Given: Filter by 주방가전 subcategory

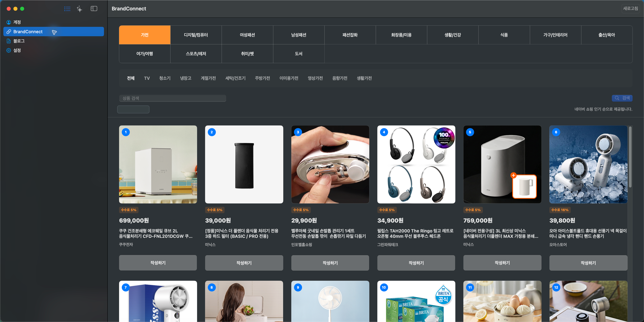Looking at the screenshot, I should [x=262, y=78].
